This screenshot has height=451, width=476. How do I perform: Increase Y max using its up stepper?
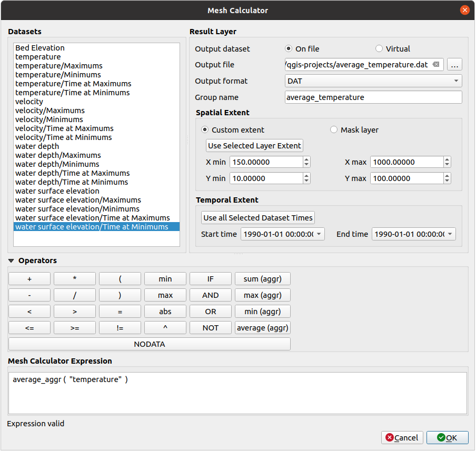click(x=446, y=175)
